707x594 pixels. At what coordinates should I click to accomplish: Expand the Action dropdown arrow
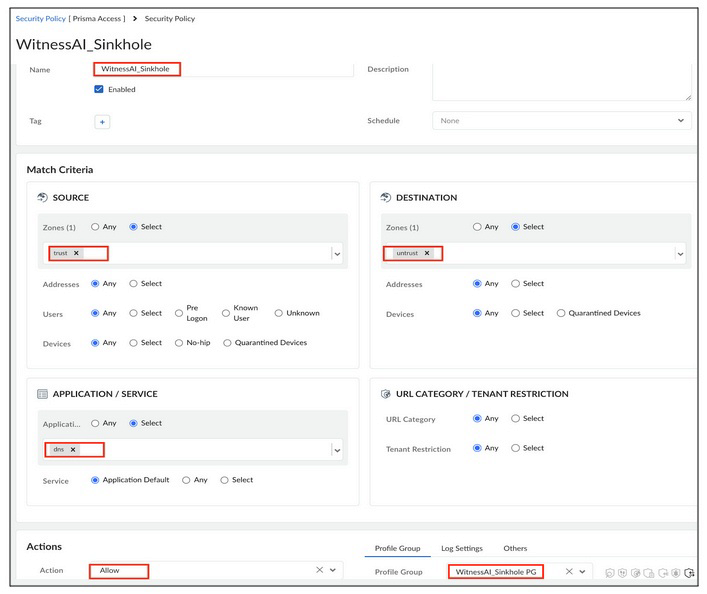(x=333, y=570)
